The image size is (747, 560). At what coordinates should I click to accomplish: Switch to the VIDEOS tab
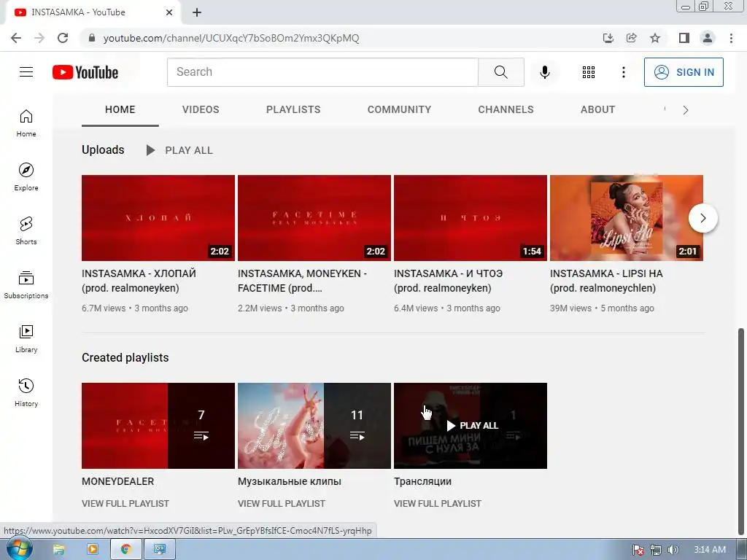[x=201, y=109]
